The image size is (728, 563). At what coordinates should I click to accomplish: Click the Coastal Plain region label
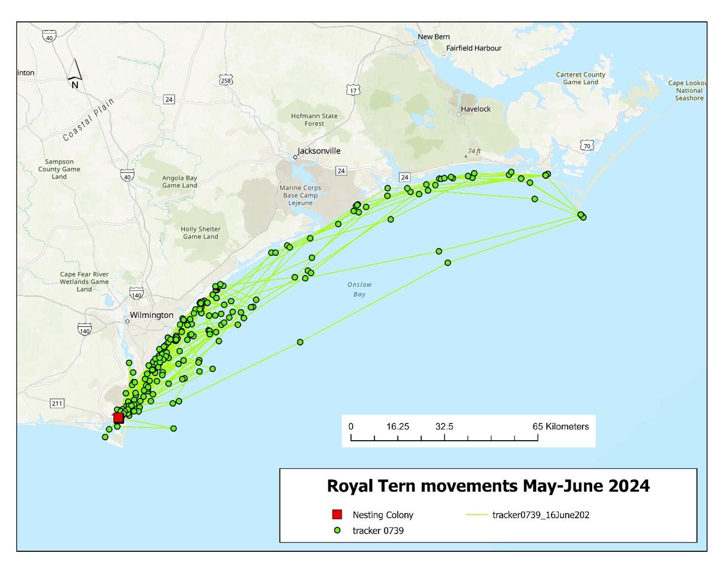tap(89, 120)
